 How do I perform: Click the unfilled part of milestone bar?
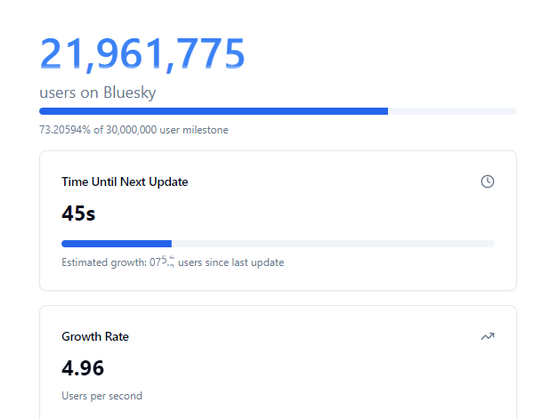click(452, 111)
